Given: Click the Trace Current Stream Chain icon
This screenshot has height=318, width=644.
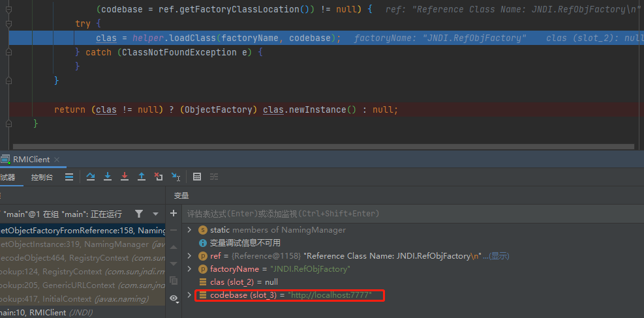Looking at the screenshot, I should pos(214,177).
